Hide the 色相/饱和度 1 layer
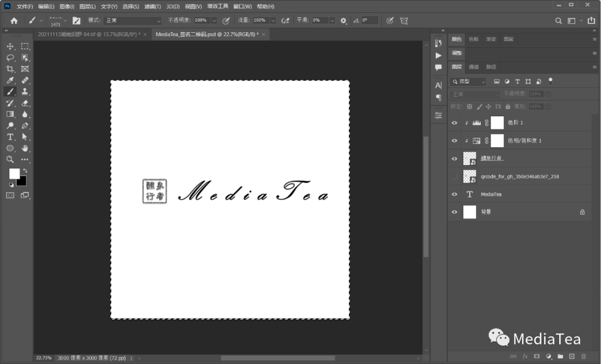The image size is (601, 364). click(x=455, y=141)
